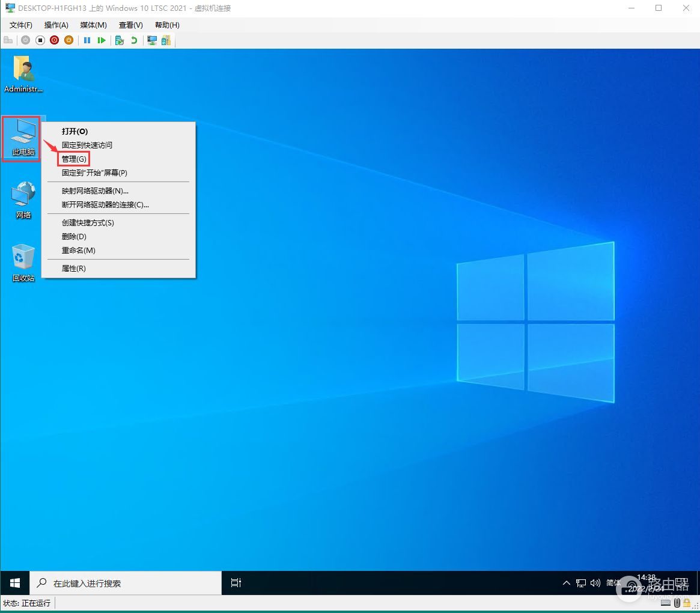The width and height of the screenshot is (700, 613).
Task: Click the Windows Start button
Action: pyautogui.click(x=15, y=583)
